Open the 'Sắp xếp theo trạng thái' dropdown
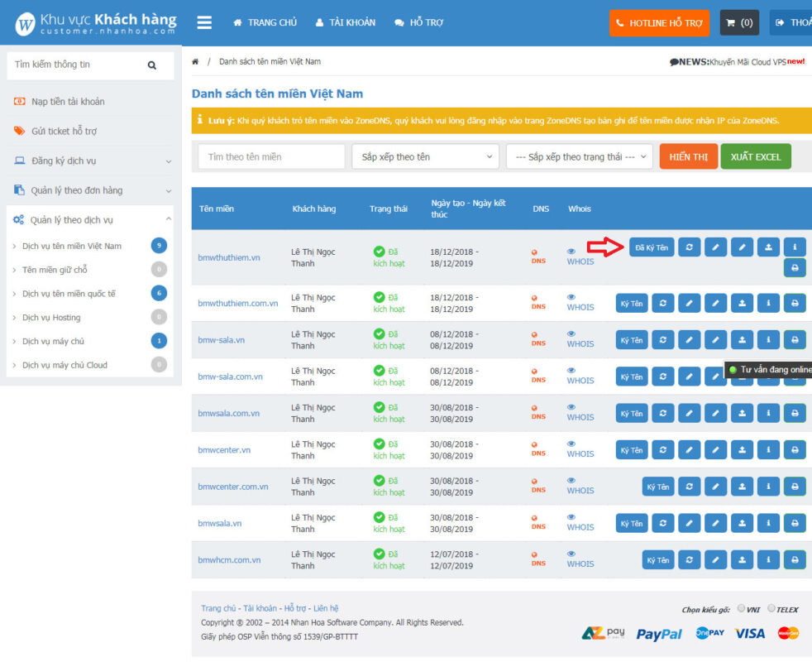Screen dimensions: 812x662 (579, 156)
